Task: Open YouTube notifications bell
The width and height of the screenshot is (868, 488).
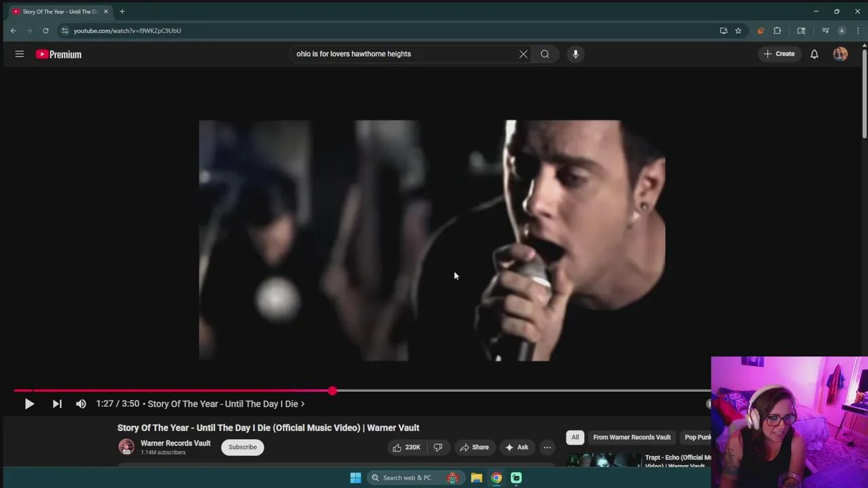Action: point(814,54)
